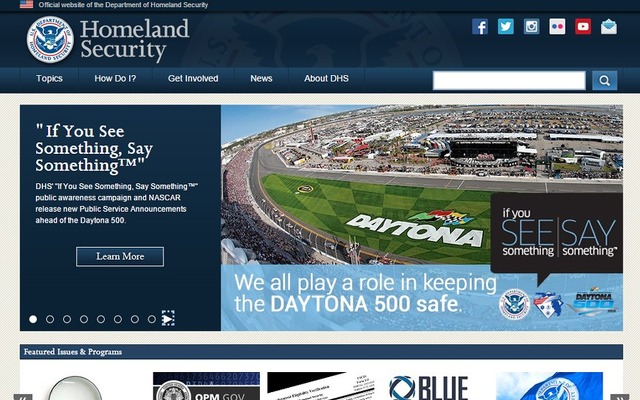This screenshot has width=640, height=400.
Task: Open the DHS flag featured thumbnail
Action: point(549,386)
